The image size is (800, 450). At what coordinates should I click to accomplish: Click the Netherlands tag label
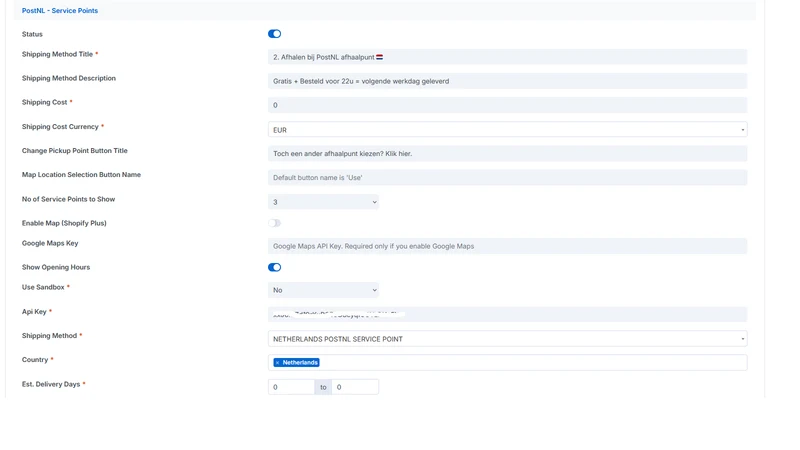pyautogui.click(x=301, y=362)
